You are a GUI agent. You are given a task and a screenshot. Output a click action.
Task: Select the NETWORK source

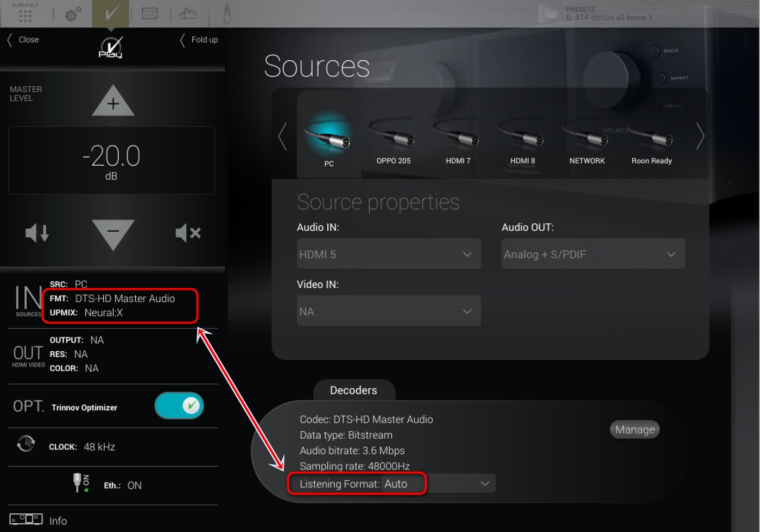click(x=587, y=140)
